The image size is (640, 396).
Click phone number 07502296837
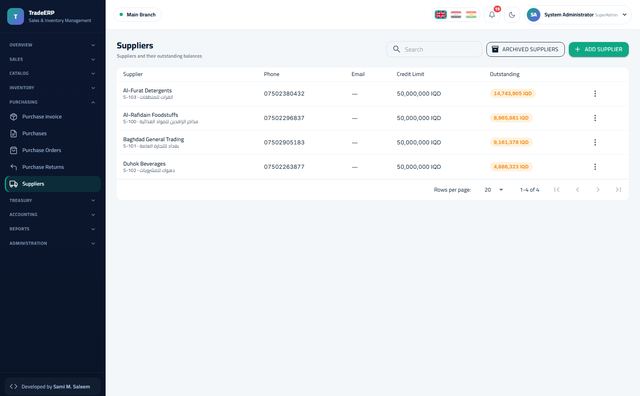tap(284, 118)
